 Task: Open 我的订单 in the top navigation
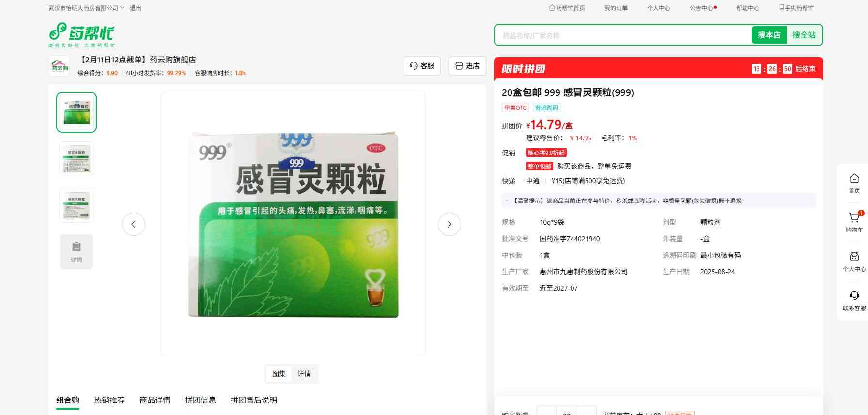pyautogui.click(x=616, y=8)
